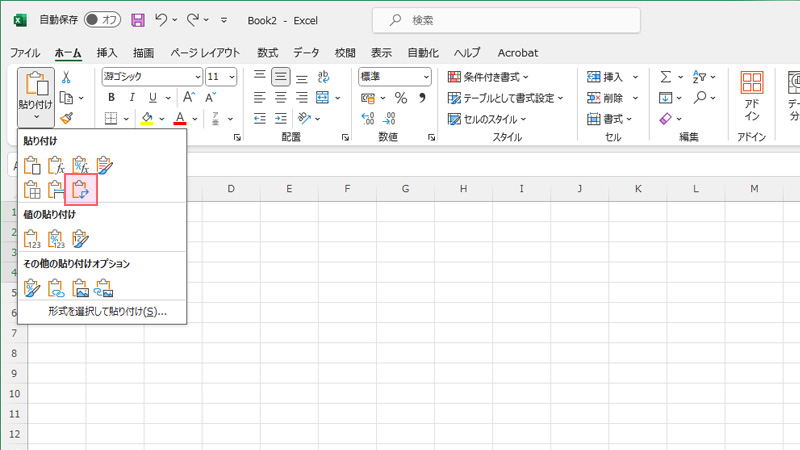The height and width of the screenshot is (450, 800).
Task: Click the highlighted Transpose paste option
Action: 81,188
